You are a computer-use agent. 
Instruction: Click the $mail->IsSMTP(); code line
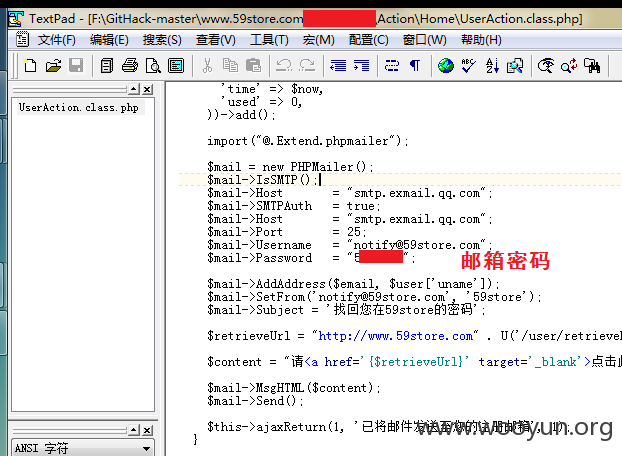(262, 180)
